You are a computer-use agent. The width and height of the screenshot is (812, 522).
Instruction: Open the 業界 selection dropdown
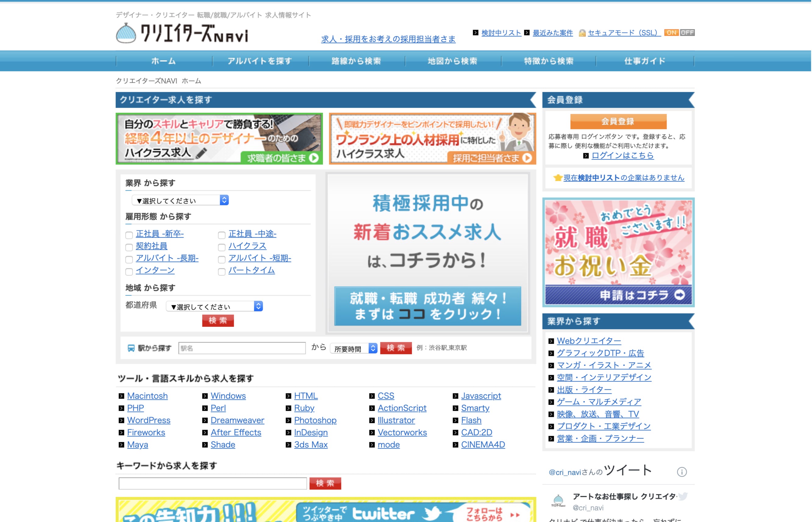tap(180, 200)
